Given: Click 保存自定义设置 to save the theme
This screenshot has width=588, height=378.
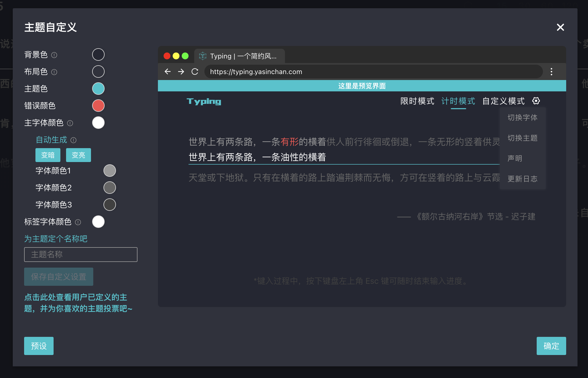Looking at the screenshot, I should coord(58,276).
